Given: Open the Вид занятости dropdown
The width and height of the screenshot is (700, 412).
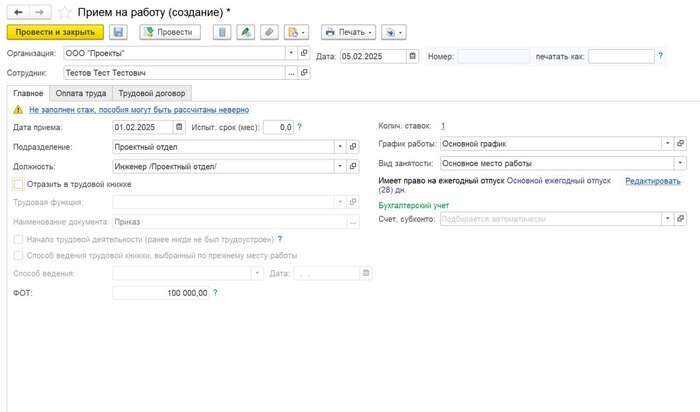Looking at the screenshot, I should pyautogui.click(x=681, y=163).
